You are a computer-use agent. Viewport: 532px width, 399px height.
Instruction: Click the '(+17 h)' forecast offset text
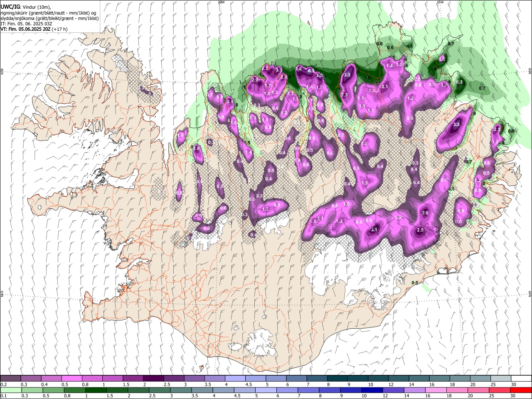click(x=60, y=29)
